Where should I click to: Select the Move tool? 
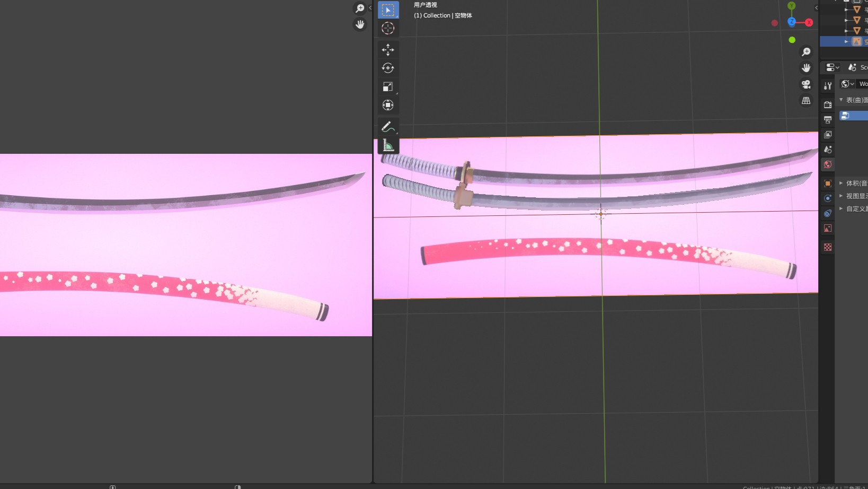tap(388, 50)
